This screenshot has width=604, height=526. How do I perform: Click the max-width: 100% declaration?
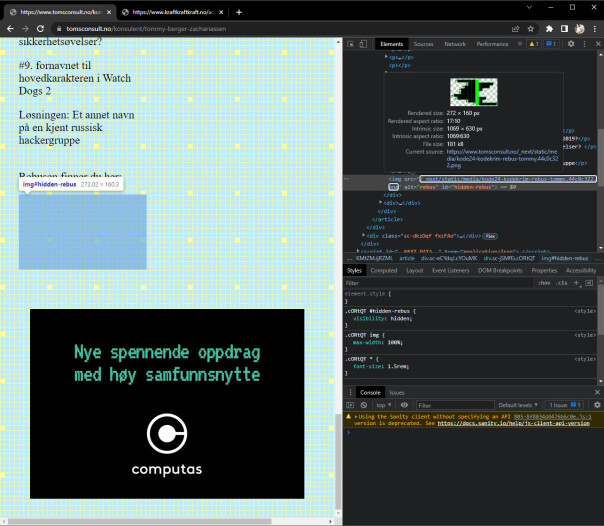tap(378, 342)
